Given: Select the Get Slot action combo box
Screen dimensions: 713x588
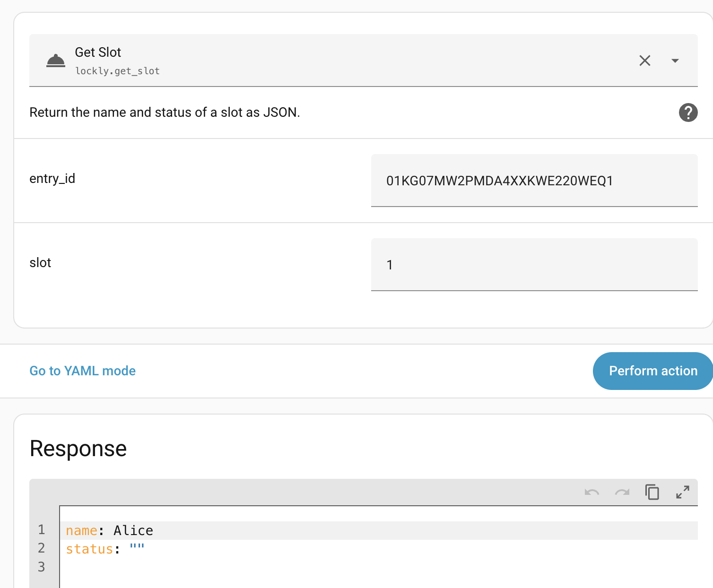Looking at the screenshot, I should 364,61.
